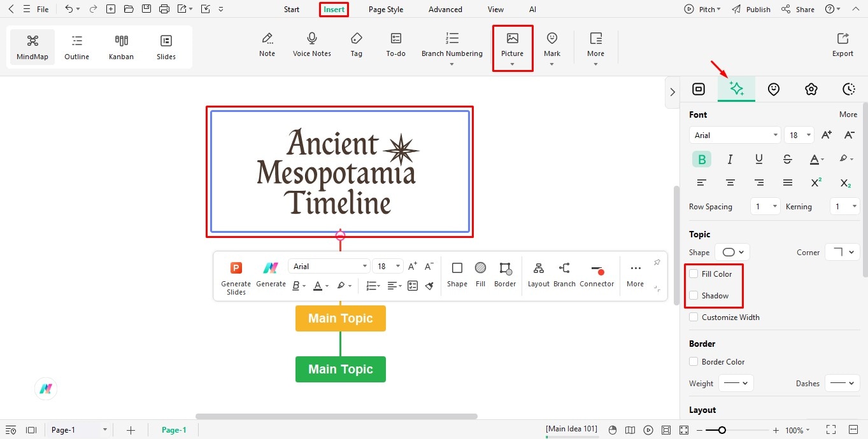Screen dimensions: 868x439
Task: Enable the Shadow checkbox
Action: click(x=694, y=296)
